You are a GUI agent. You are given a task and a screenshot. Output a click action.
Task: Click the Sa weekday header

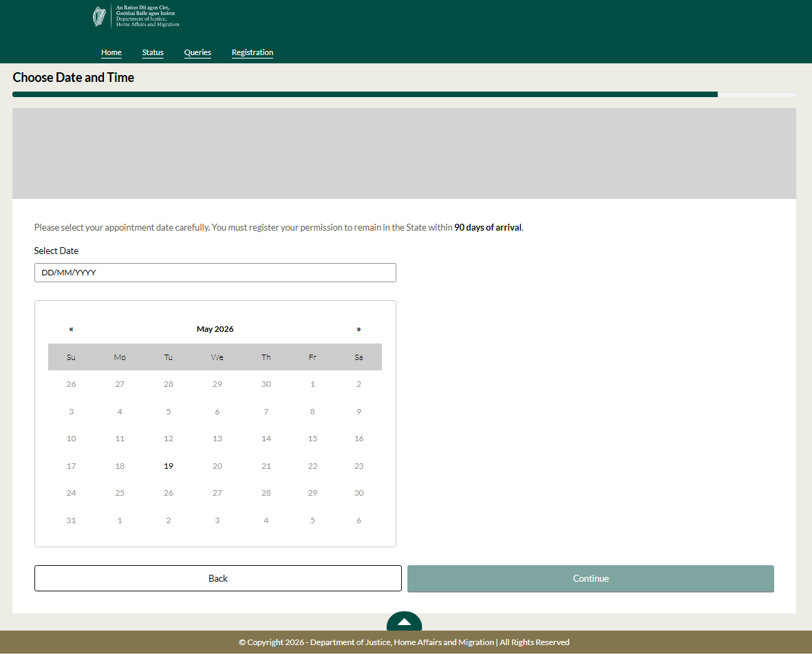point(359,357)
